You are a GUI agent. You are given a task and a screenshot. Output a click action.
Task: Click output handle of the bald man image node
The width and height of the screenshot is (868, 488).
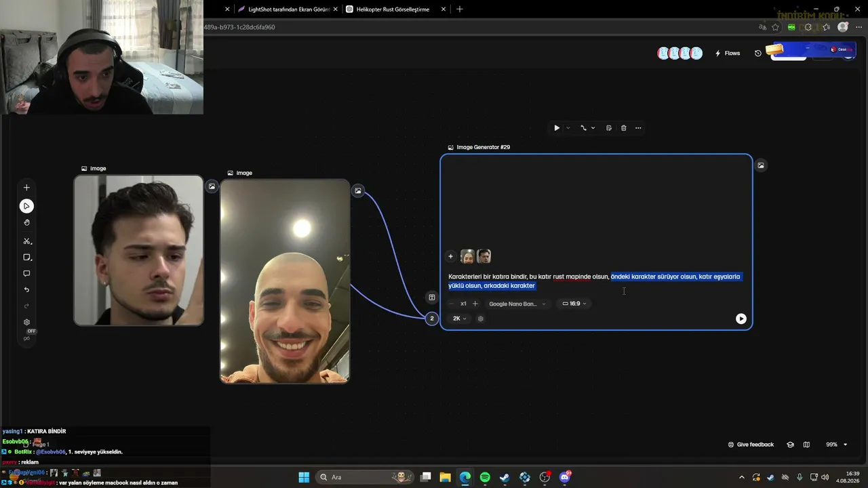(x=358, y=191)
